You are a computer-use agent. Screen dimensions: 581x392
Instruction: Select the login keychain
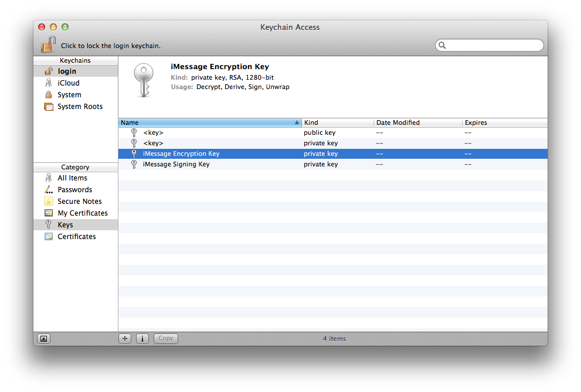[x=76, y=71]
